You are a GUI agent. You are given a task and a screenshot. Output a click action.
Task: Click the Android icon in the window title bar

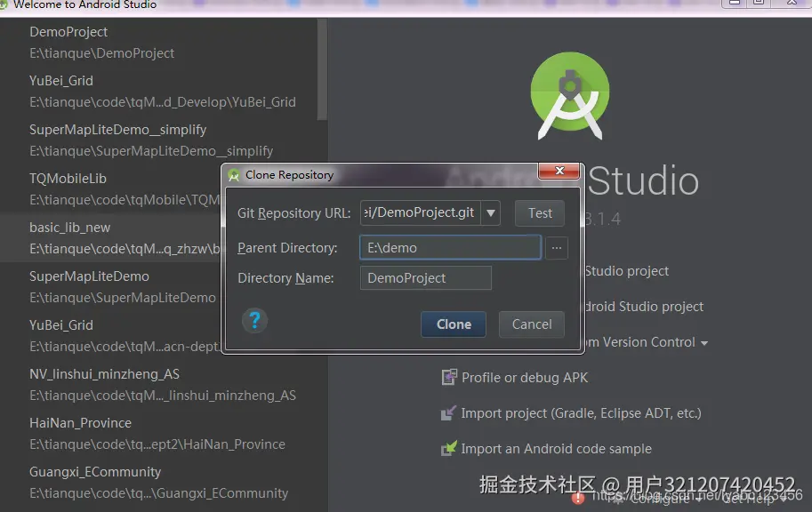point(7,4)
